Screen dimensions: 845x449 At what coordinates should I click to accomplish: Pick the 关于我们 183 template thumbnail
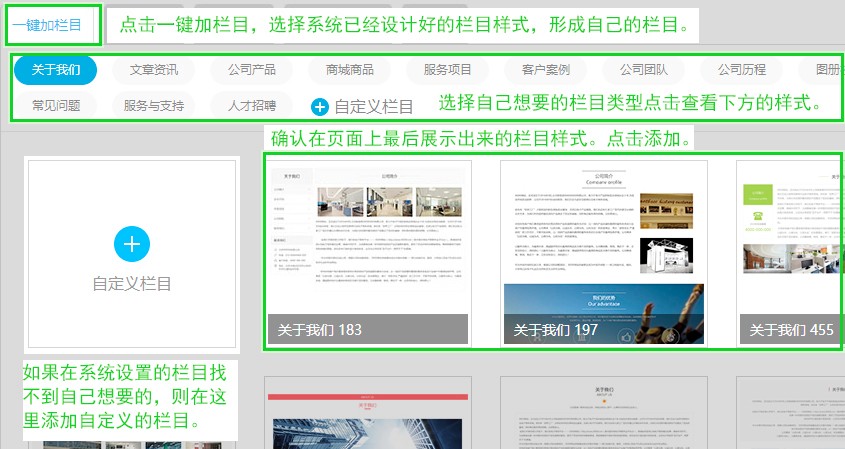pyautogui.click(x=367, y=250)
